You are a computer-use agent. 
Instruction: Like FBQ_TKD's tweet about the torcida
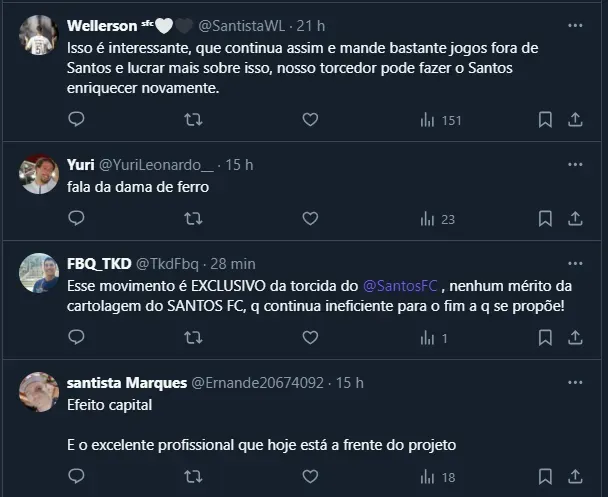tap(310, 338)
